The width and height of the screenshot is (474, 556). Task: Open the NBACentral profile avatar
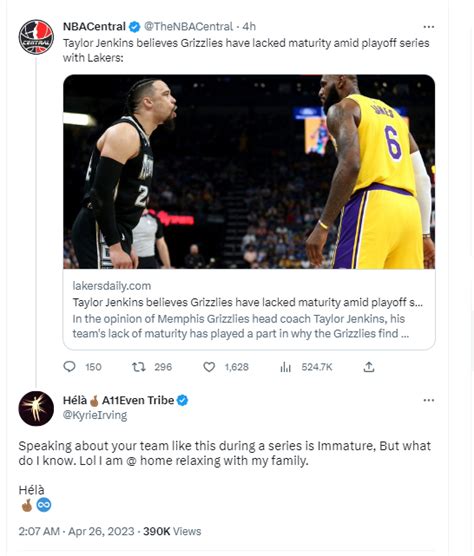[36, 37]
